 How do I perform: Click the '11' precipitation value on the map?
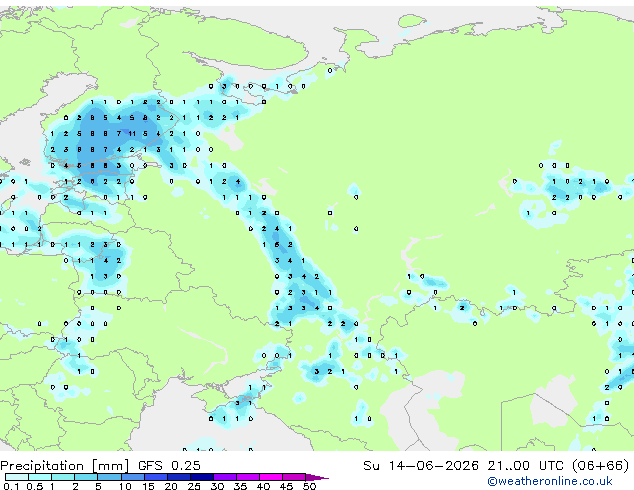pos(132,133)
